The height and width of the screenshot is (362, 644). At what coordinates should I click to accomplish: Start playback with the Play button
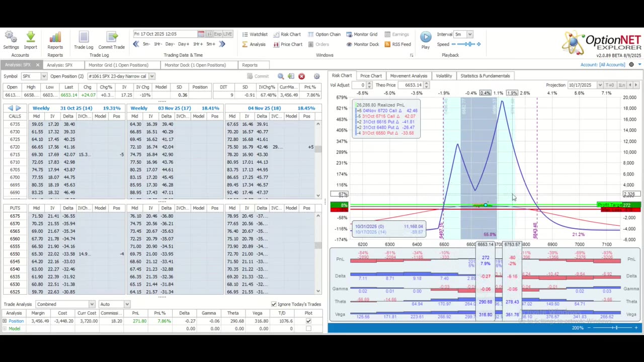[x=426, y=37]
